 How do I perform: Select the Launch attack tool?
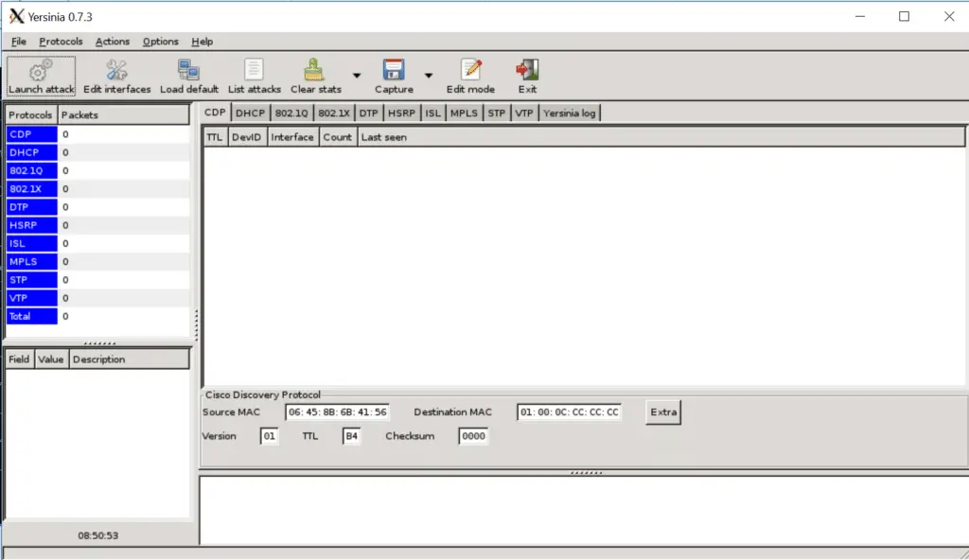coord(40,76)
